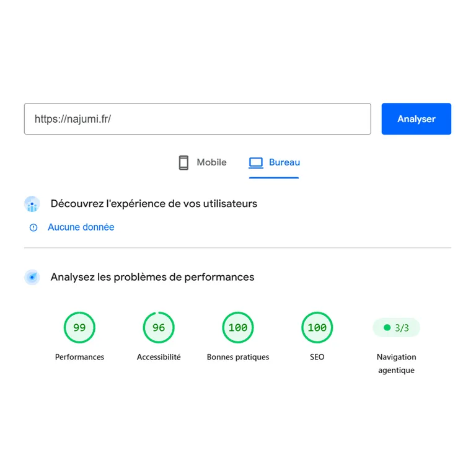This screenshot has height=476, width=476.
Task: Click the 3/3 Navigation agentique badge
Action: tap(396, 327)
